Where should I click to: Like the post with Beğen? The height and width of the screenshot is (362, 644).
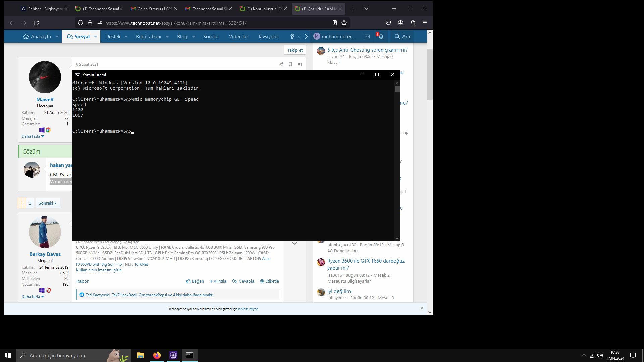coord(195,281)
